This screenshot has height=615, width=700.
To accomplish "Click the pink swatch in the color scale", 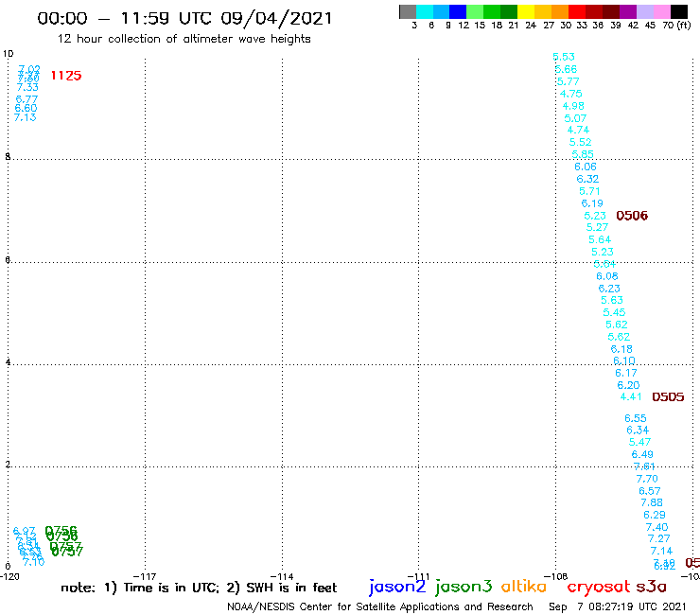I will pyautogui.click(x=662, y=11).
